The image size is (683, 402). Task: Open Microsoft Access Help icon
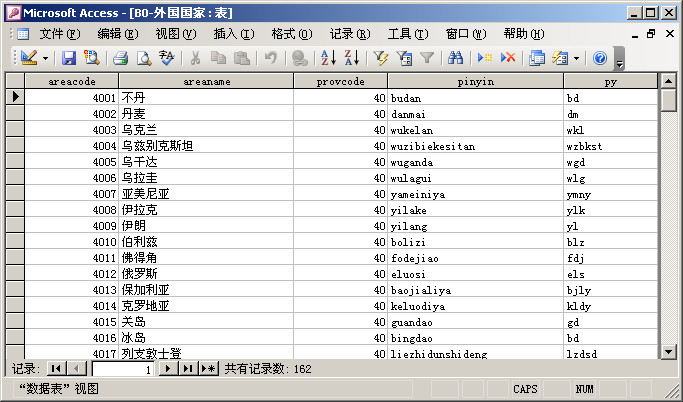600,57
